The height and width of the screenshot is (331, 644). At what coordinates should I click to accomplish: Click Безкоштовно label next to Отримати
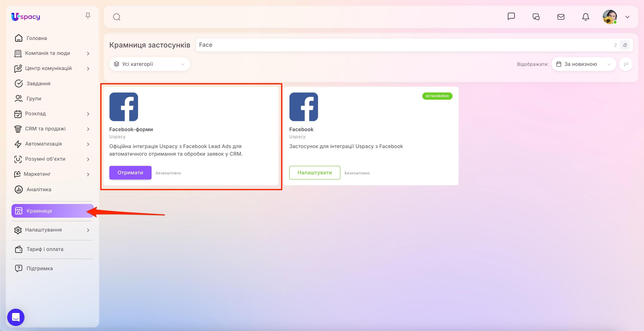pyautogui.click(x=168, y=173)
